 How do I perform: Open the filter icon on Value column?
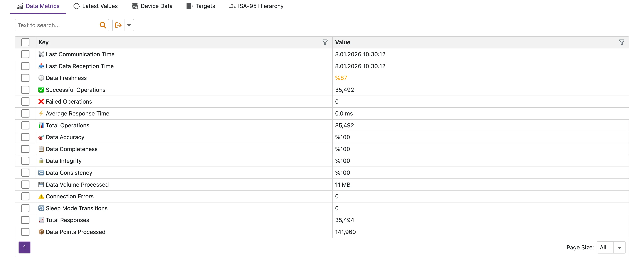pyautogui.click(x=622, y=42)
